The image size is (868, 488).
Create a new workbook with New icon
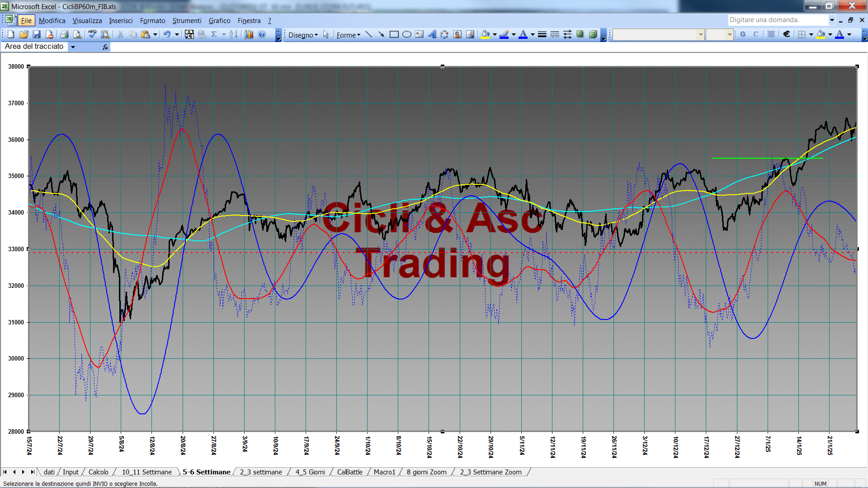click(11, 34)
